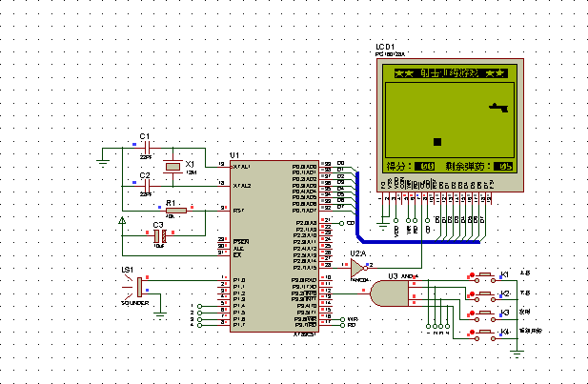This screenshot has height=384, width=588.
Task: Activate the K4 push button
Action: 485,332
